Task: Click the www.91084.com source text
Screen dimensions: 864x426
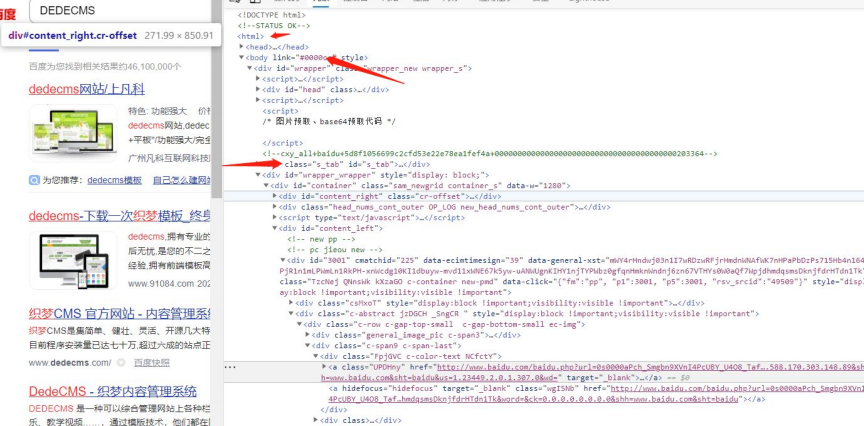Action: (x=161, y=284)
